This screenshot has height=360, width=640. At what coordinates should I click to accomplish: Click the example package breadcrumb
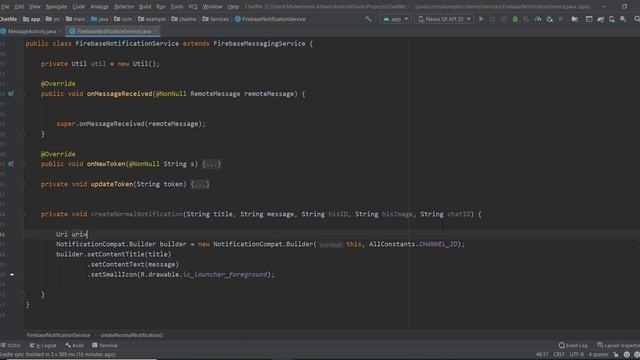tap(152, 19)
